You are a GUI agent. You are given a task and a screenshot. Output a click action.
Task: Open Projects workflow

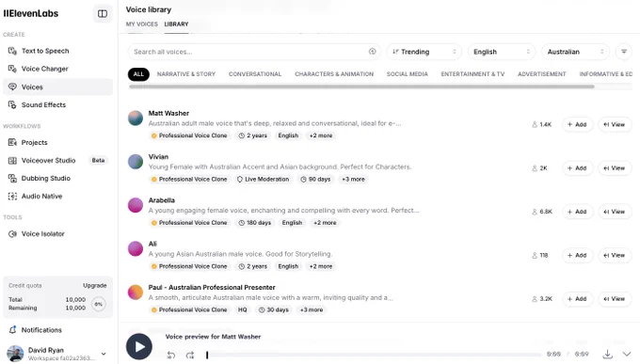(x=57, y=142)
